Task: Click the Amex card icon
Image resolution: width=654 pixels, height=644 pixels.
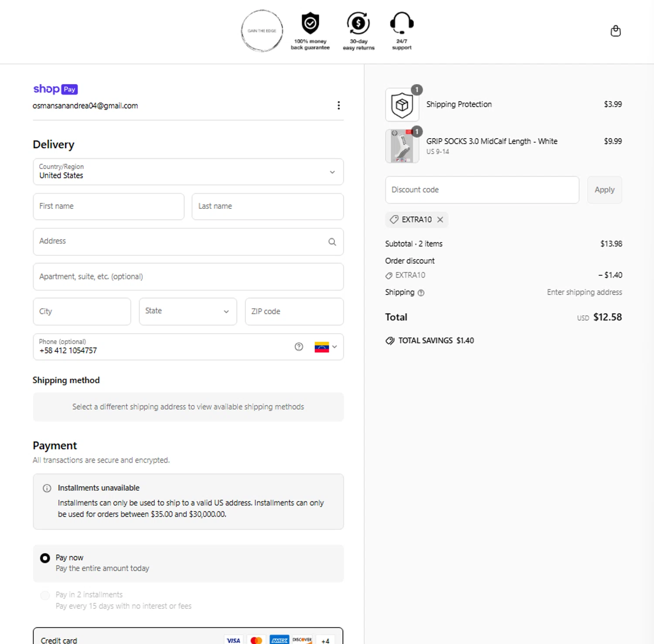Action: pyautogui.click(x=279, y=640)
